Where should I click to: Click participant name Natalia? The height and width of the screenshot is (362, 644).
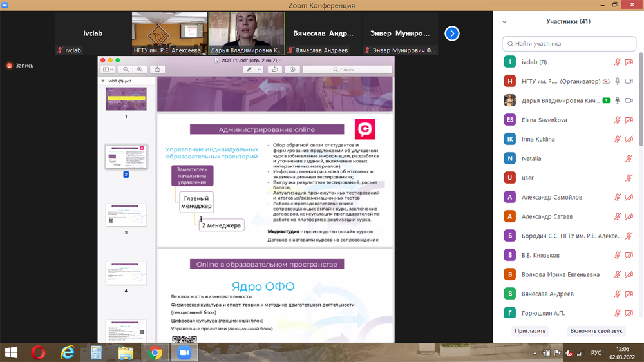click(531, 158)
